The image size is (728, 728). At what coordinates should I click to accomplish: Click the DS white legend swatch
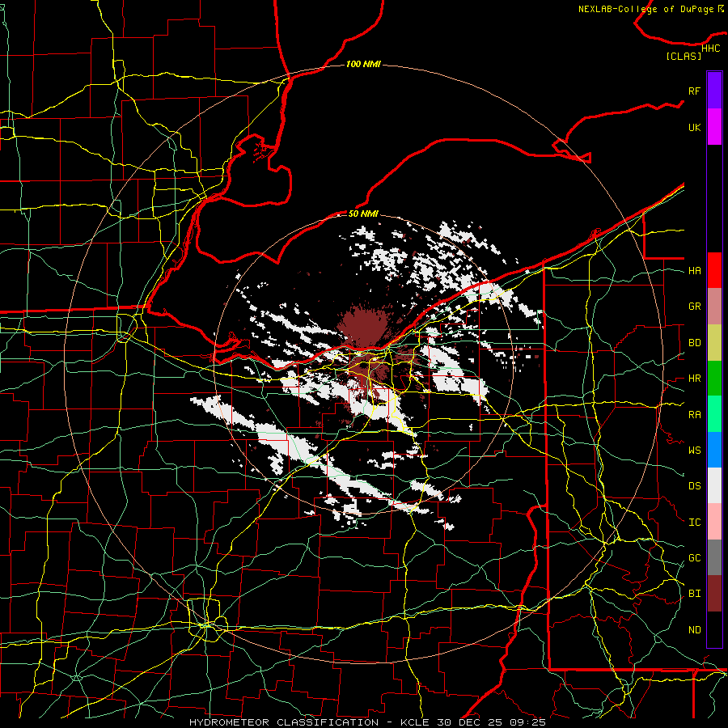click(714, 485)
